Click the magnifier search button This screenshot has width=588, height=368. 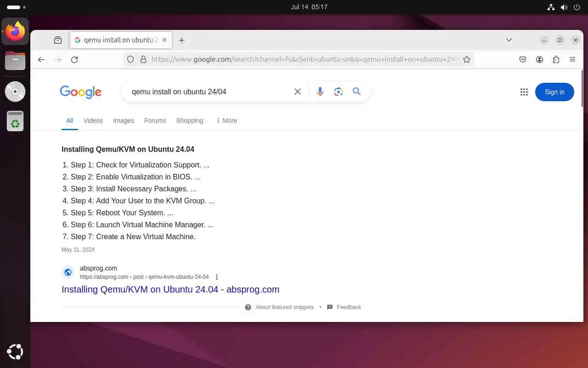(357, 92)
